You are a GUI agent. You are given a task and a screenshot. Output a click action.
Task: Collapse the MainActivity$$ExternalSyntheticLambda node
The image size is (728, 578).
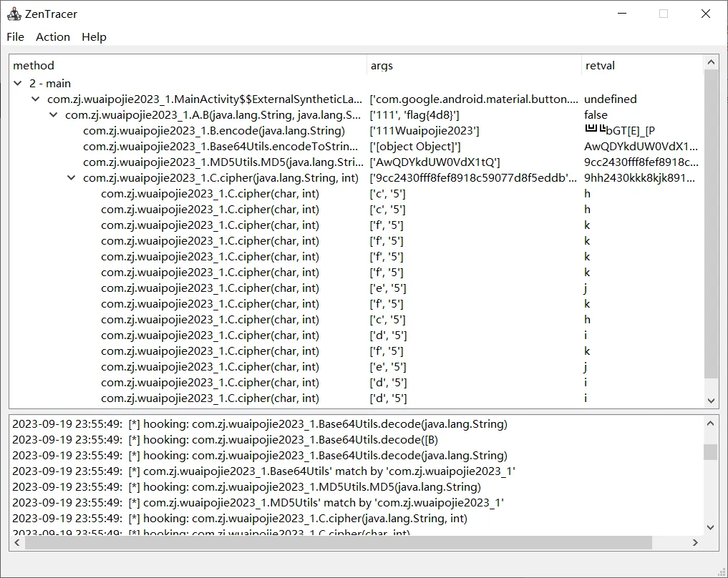(x=35, y=99)
